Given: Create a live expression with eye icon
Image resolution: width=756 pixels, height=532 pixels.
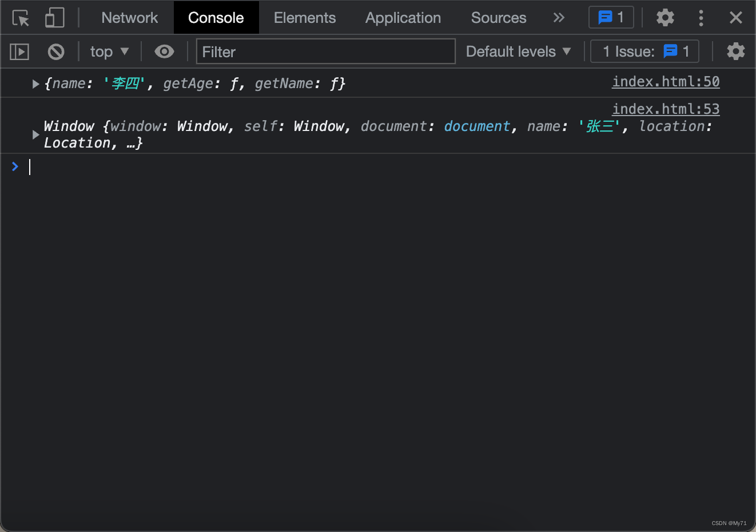Looking at the screenshot, I should (164, 52).
